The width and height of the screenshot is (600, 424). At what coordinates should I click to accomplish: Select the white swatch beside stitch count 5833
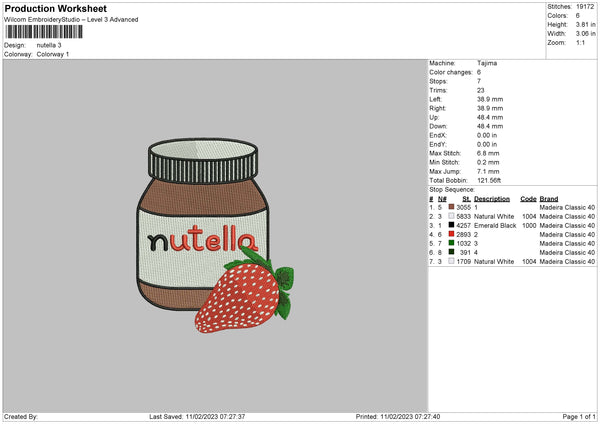click(x=452, y=216)
